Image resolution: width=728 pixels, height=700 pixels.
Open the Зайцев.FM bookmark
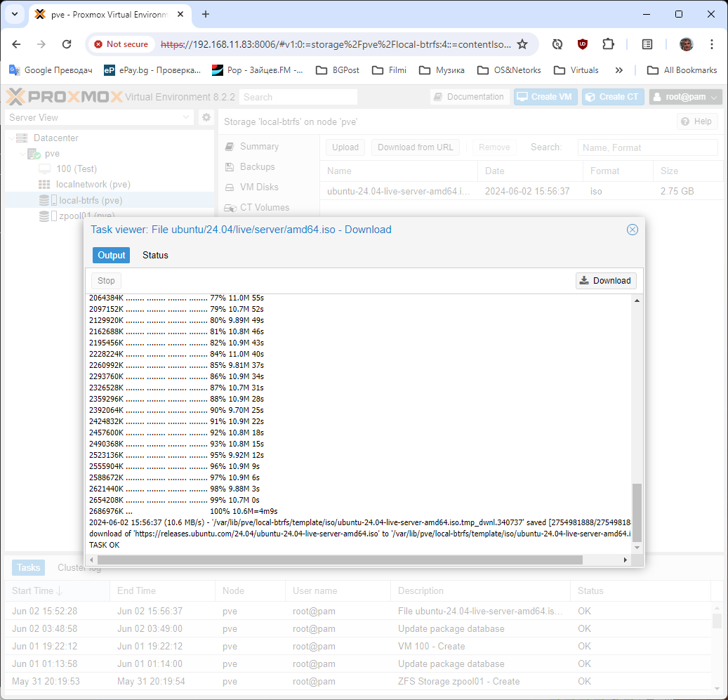[257, 70]
